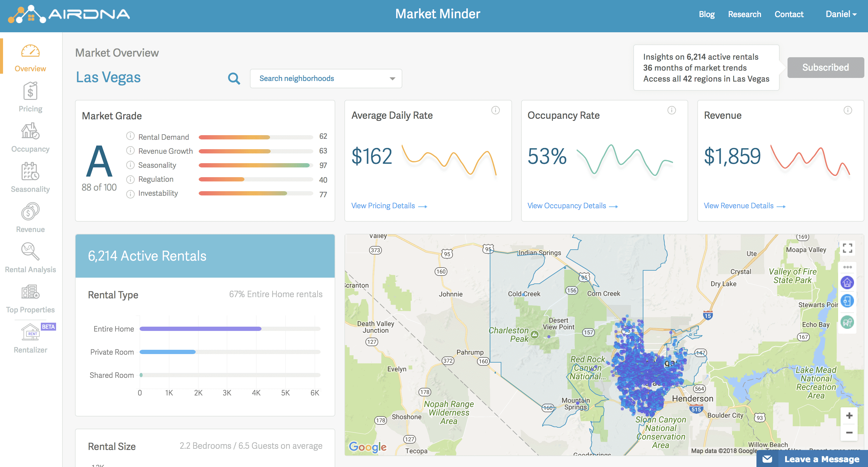Screen dimensions: 868x467
Task: Toggle Entire Home listings on map
Action: [x=847, y=283]
